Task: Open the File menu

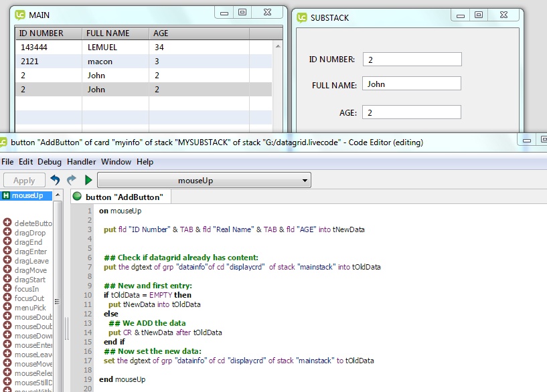Action: point(7,162)
